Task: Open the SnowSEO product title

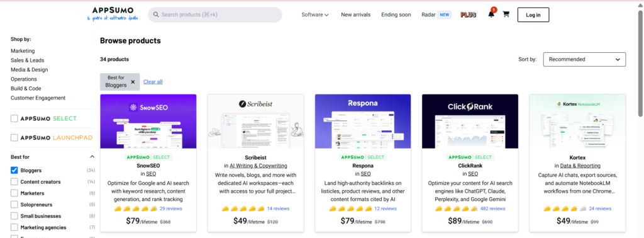Action: (148, 166)
